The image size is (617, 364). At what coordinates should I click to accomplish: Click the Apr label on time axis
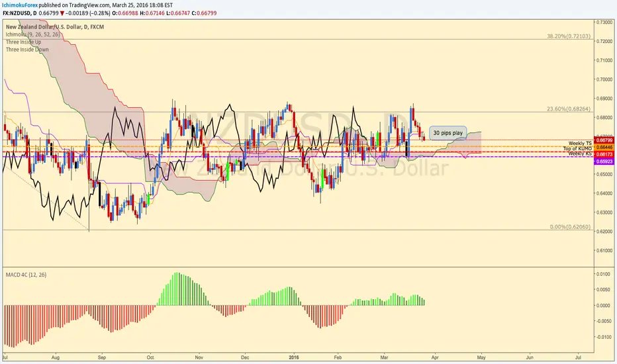pyautogui.click(x=435, y=357)
